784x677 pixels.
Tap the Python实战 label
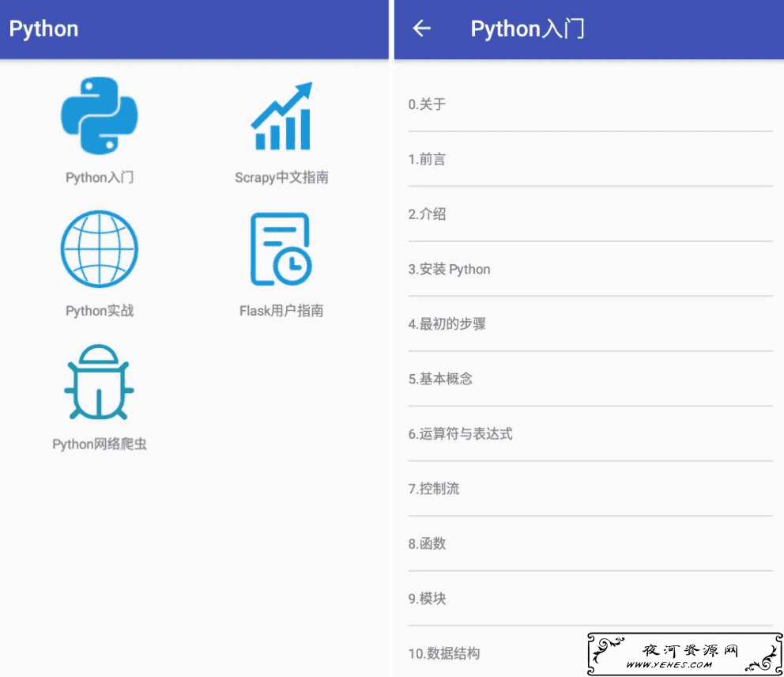click(100, 311)
